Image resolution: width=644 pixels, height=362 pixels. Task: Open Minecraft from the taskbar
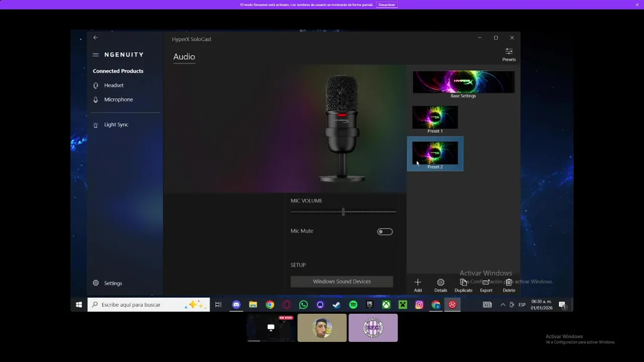(403, 305)
